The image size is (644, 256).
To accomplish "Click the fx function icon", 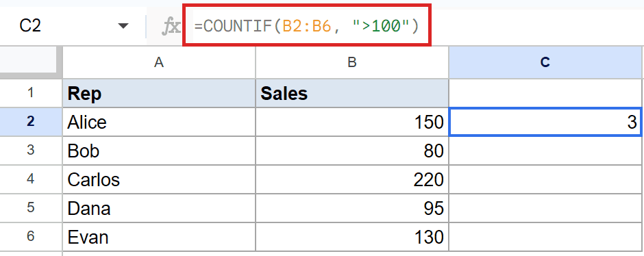I will click(x=171, y=27).
